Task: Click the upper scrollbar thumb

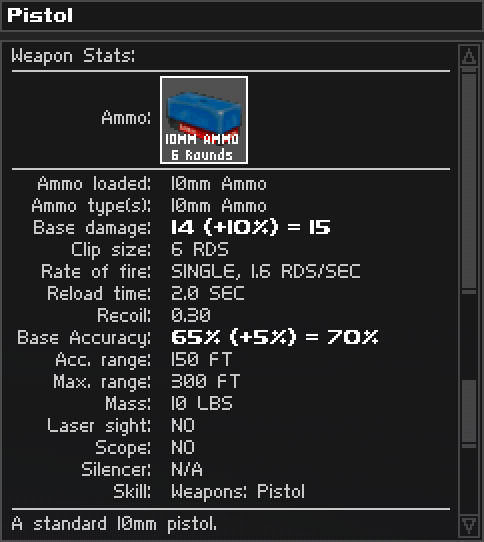Action: coord(469,181)
